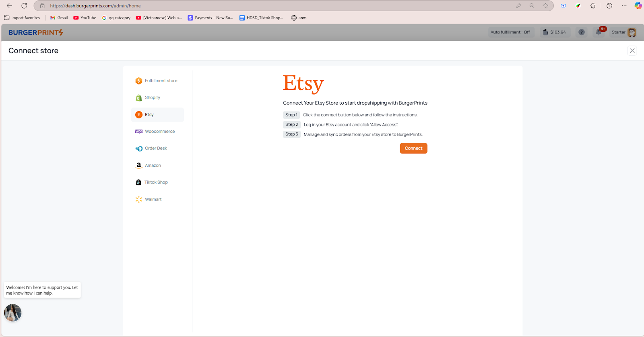Close the Connect store dialog
Screen dimensions: 644x337
point(632,51)
